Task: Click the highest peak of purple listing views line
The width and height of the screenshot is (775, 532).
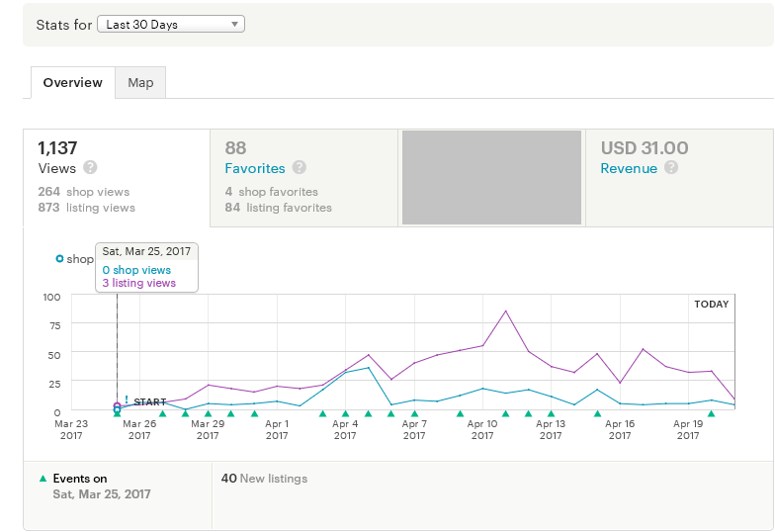Action: tap(506, 311)
